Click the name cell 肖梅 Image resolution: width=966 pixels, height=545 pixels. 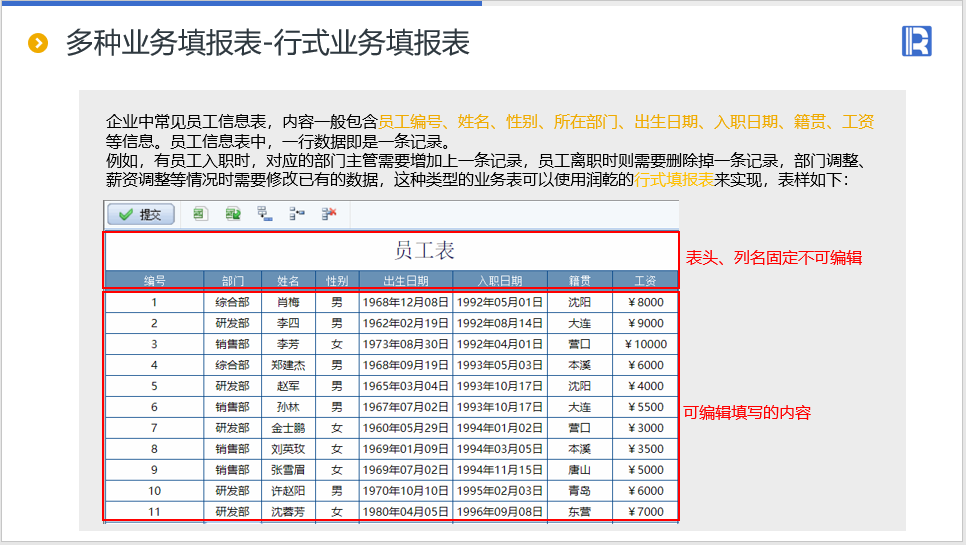288,302
